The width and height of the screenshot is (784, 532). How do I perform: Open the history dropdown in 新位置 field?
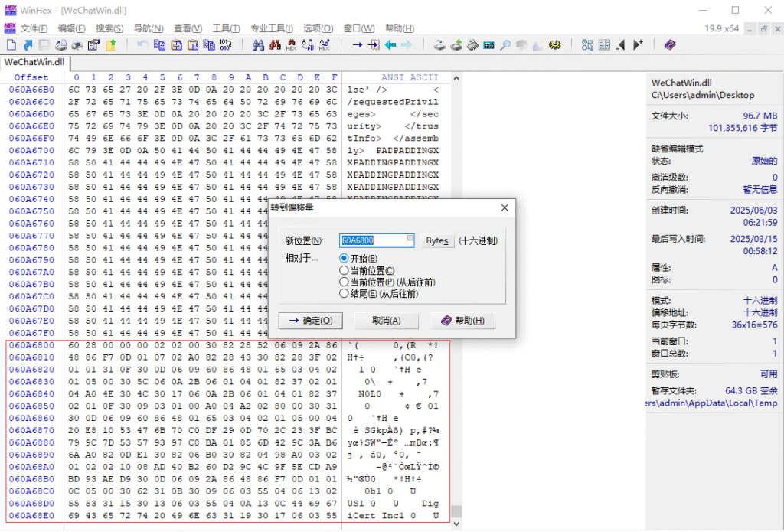coord(410,238)
